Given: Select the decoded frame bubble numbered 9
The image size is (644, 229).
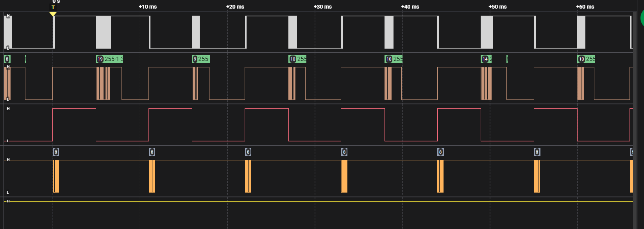Looking at the screenshot, I should point(195,59).
